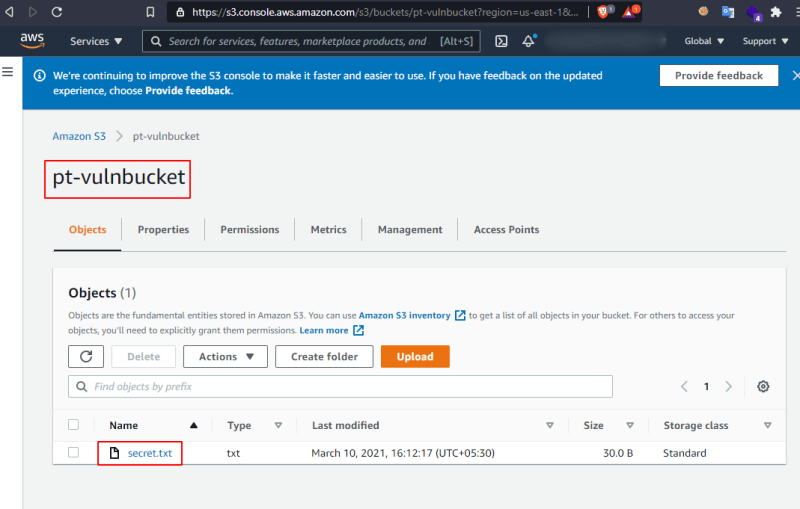The image size is (800, 509).
Task: Click the disabled Delete button
Action: point(143,357)
